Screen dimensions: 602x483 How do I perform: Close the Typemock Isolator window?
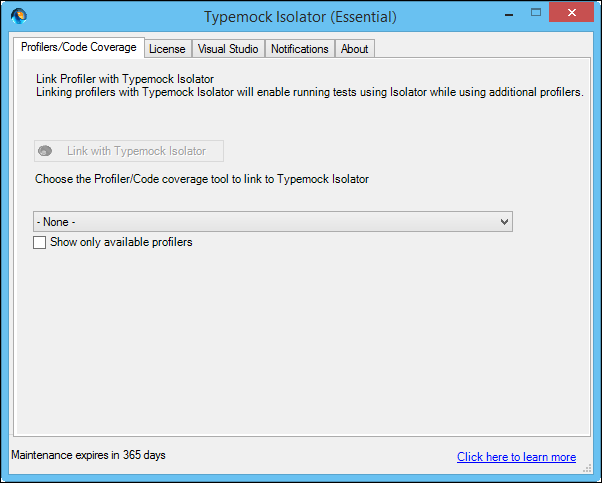click(x=571, y=13)
